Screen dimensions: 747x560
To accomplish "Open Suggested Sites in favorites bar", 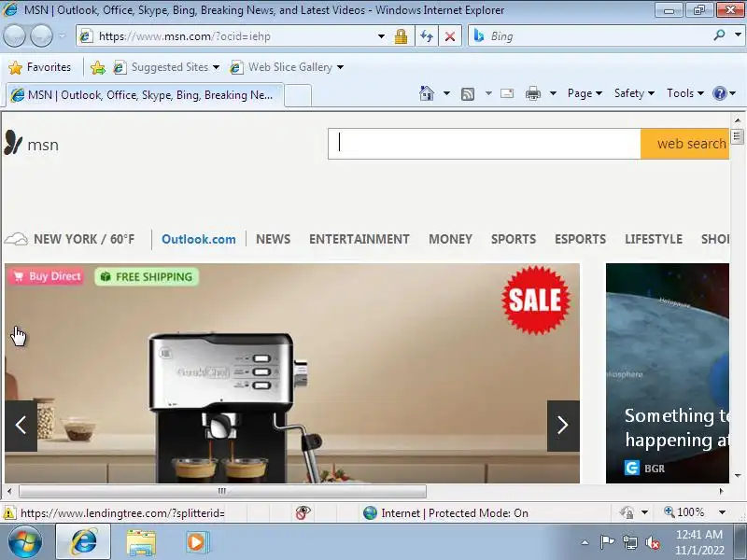I will click(166, 67).
